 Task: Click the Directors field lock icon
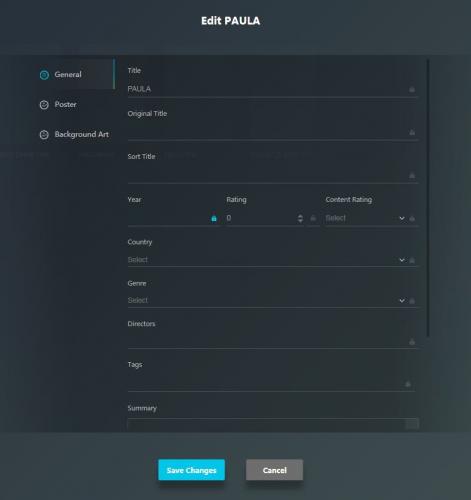412,342
